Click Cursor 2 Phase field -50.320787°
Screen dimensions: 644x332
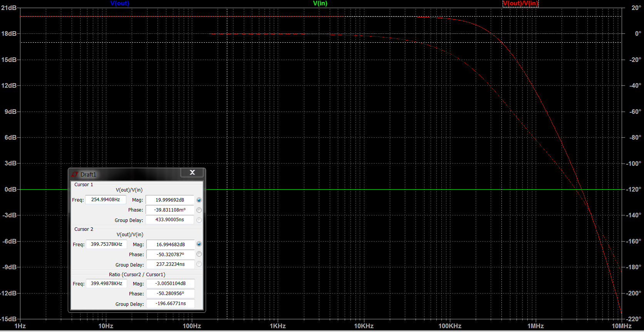point(171,255)
